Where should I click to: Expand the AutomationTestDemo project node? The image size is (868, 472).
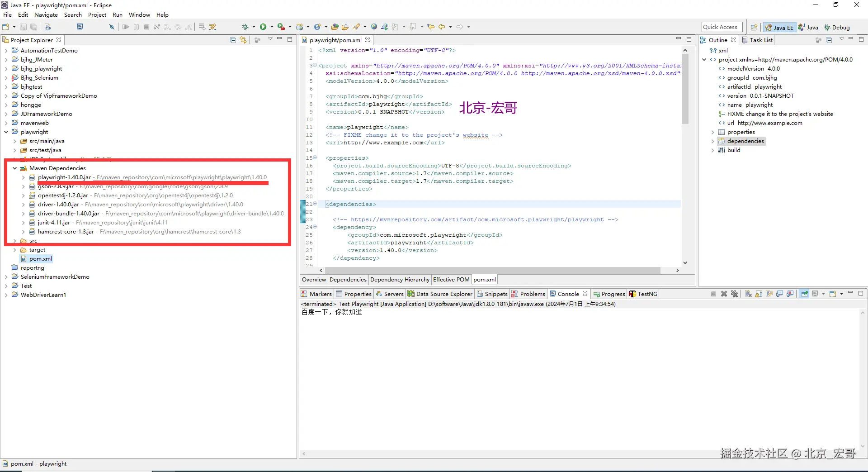pyautogui.click(x=6, y=51)
